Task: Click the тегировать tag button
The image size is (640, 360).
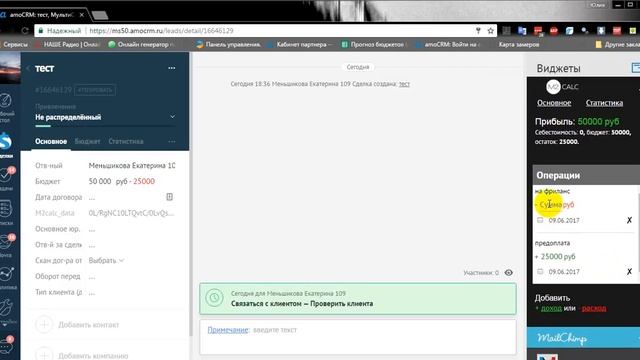Action: pos(95,90)
